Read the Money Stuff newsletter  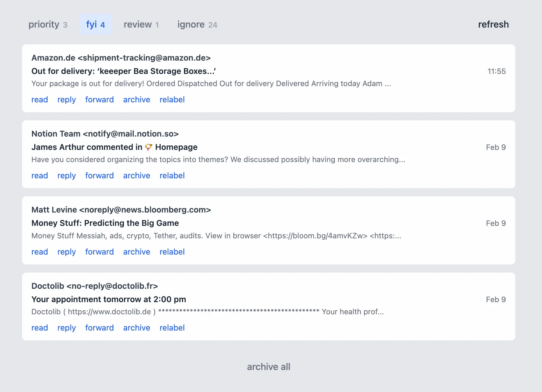pyautogui.click(x=39, y=252)
